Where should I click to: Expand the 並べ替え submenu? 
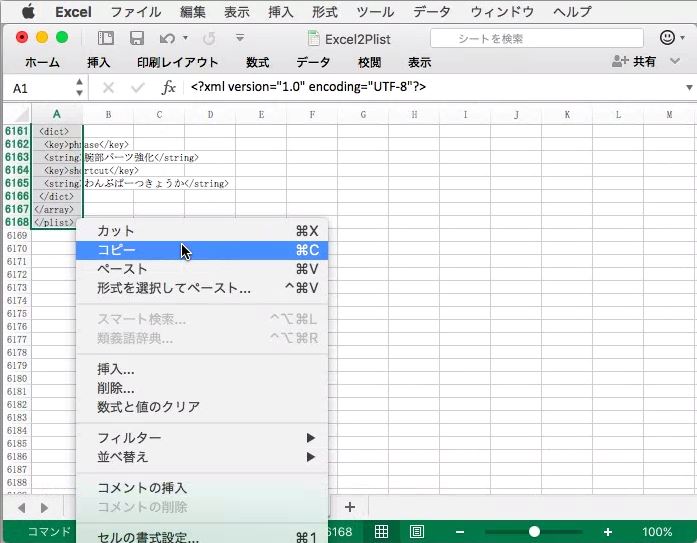click(x=202, y=457)
